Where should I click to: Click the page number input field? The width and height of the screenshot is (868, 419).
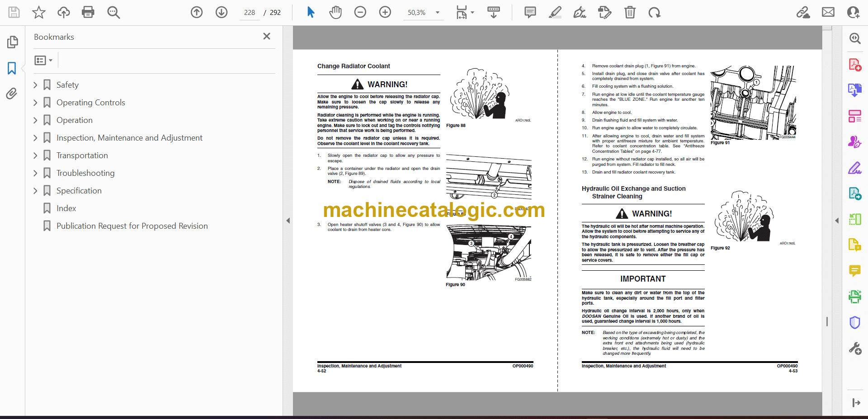coord(250,13)
